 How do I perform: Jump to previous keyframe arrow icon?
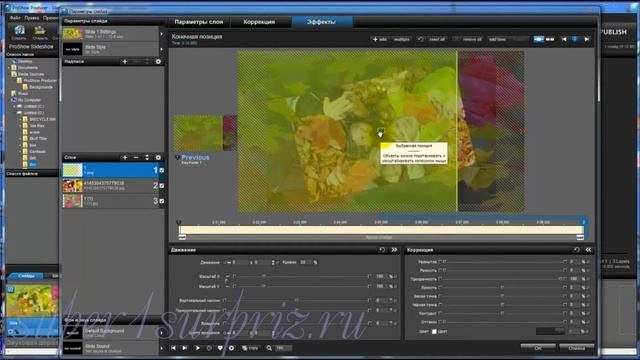tap(564, 39)
